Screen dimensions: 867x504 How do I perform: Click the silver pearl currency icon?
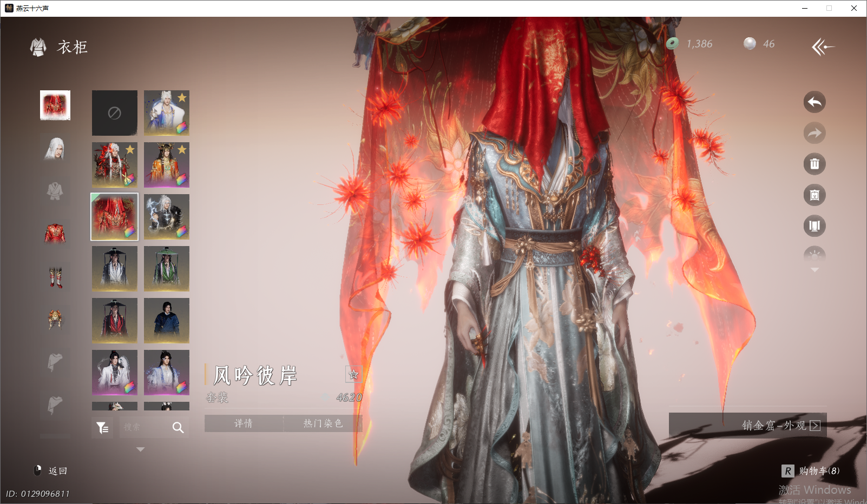coord(750,44)
